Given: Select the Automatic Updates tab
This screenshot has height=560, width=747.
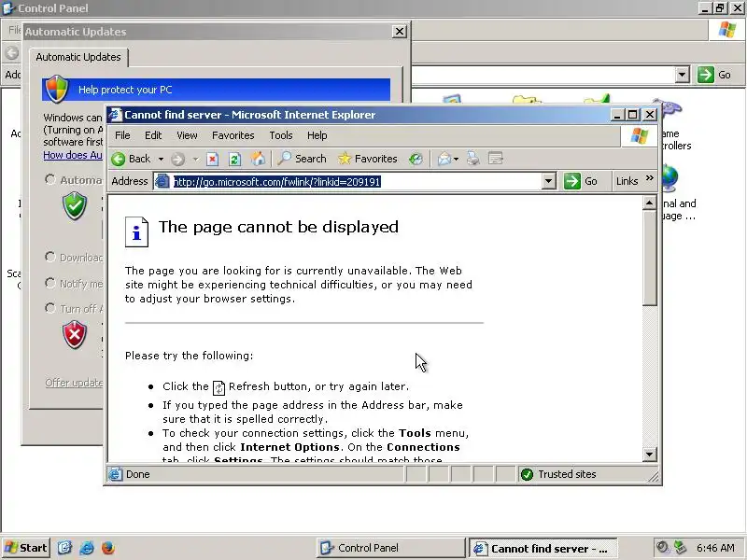Looking at the screenshot, I should click(x=78, y=57).
